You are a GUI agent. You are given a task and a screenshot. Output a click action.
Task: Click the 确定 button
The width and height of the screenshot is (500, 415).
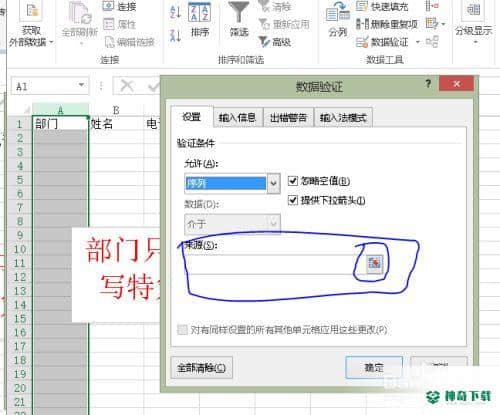pos(374,368)
